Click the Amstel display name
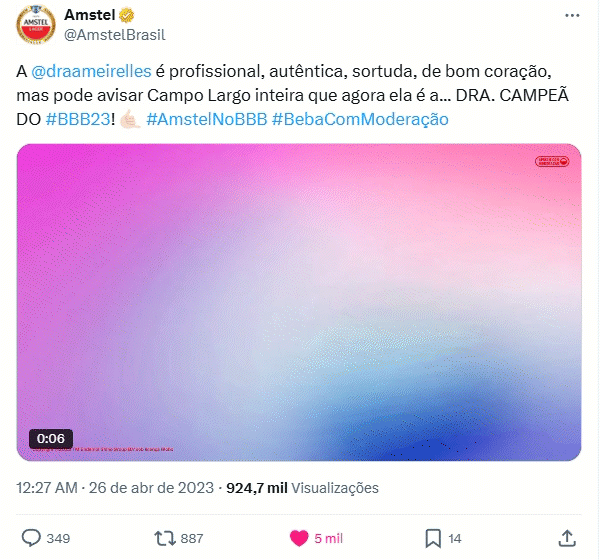This screenshot has width=600, height=560. 90,15
